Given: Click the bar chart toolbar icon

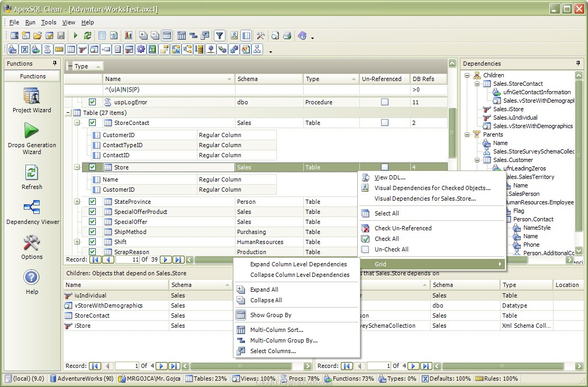Looking at the screenshot, I should point(129,35).
